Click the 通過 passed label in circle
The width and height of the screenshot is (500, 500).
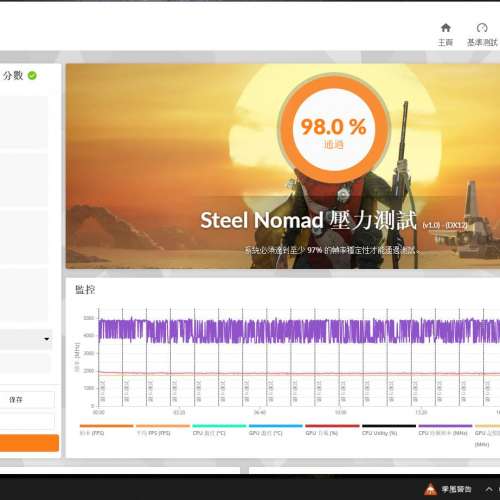pyautogui.click(x=334, y=144)
